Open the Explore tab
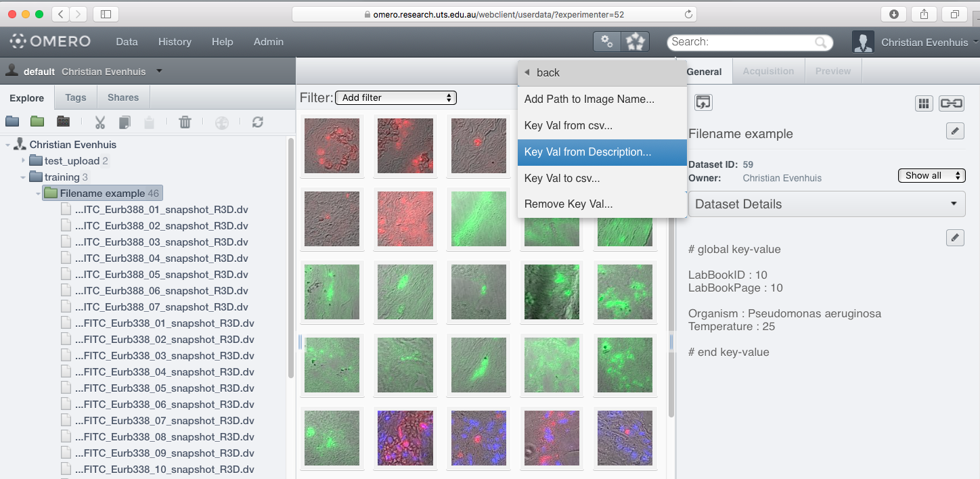Screen dimensions: 980x479 pos(27,98)
